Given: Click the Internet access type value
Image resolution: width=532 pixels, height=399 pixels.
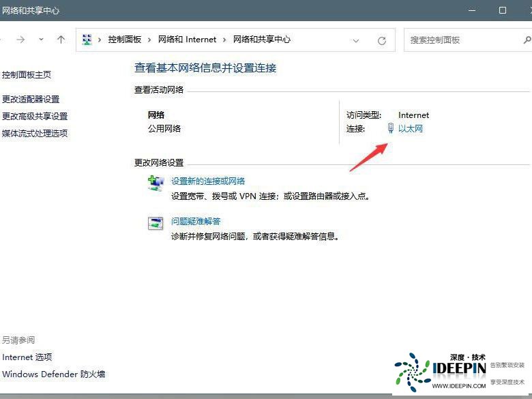Looking at the screenshot, I should [x=413, y=115].
